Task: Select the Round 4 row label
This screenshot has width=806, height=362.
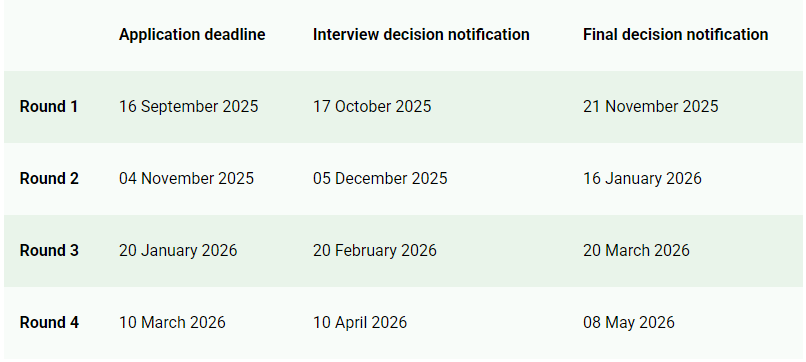Action: point(49,322)
